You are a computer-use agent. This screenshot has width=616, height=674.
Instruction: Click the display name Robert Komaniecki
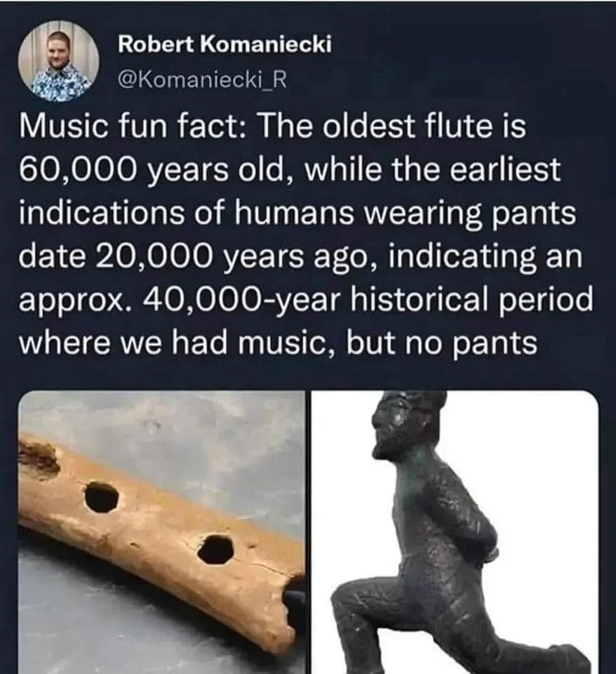coord(225,44)
